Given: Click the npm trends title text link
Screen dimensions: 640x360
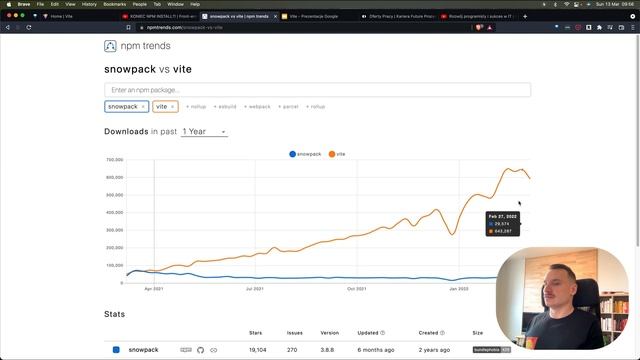Looking at the screenshot, I should pyautogui.click(x=146, y=46).
